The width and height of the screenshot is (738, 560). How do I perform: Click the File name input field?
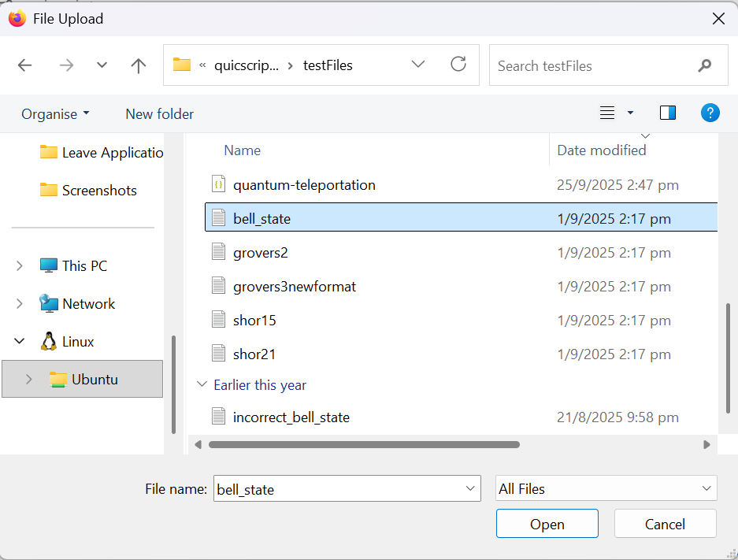(339, 488)
